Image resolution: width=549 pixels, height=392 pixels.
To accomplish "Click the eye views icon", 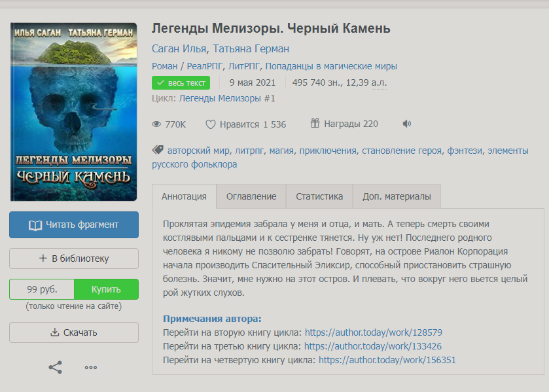I will pos(156,124).
